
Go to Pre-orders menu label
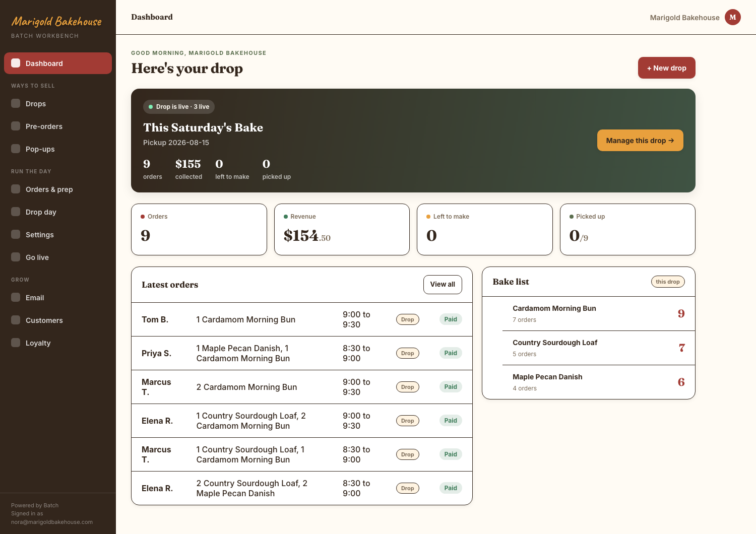point(44,126)
